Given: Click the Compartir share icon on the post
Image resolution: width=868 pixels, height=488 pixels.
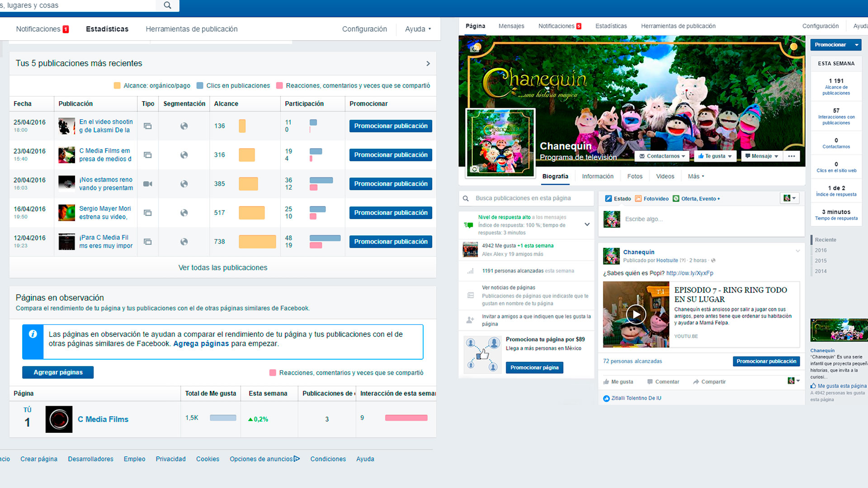Looking at the screenshot, I should [696, 382].
